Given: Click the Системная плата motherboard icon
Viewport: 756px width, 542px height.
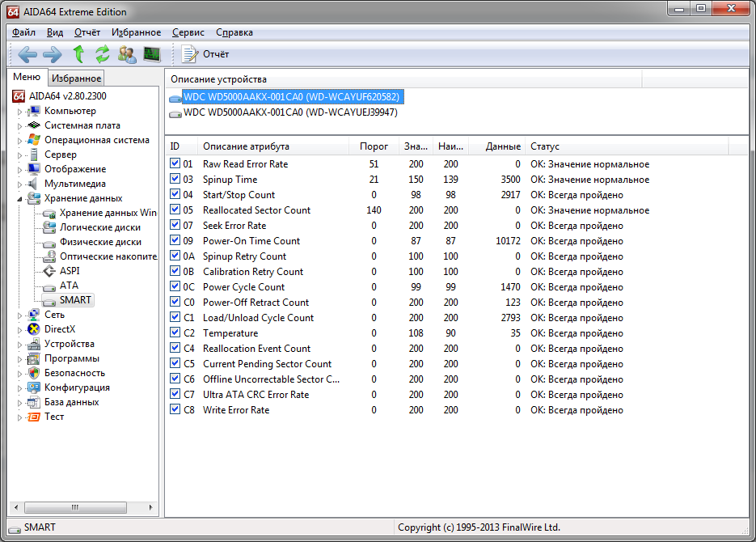Looking at the screenshot, I should 33,125.
